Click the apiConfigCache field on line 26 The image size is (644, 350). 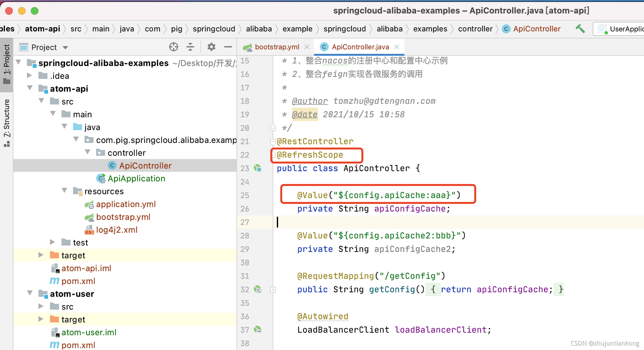tap(410, 209)
